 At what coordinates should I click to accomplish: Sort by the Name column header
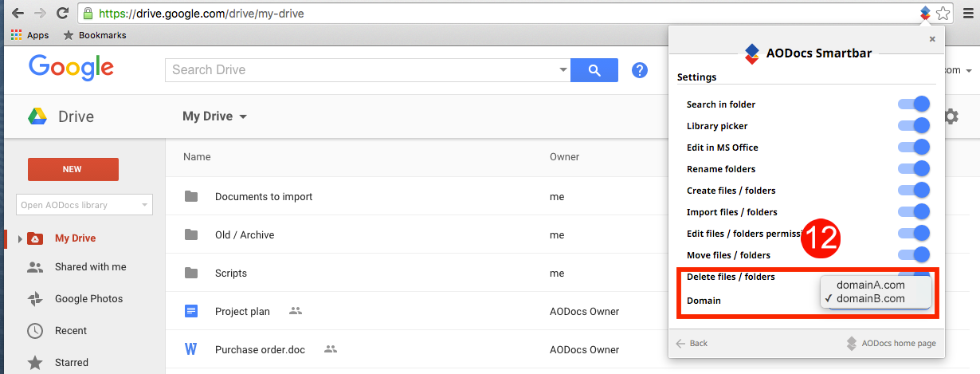197,157
